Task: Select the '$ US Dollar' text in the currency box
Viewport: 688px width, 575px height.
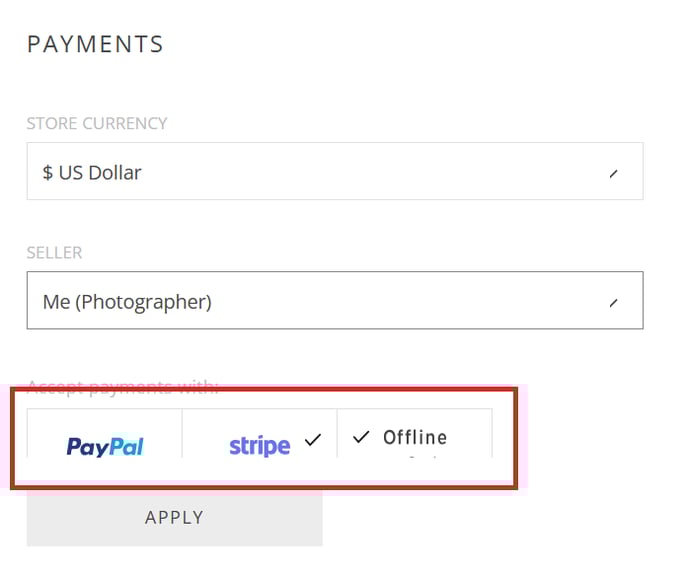Action: [x=92, y=172]
